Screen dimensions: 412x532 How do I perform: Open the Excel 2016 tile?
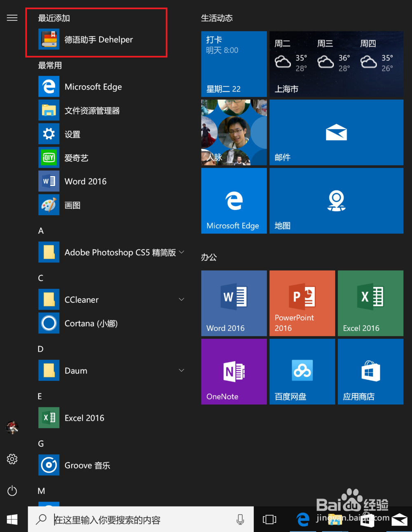(370, 303)
